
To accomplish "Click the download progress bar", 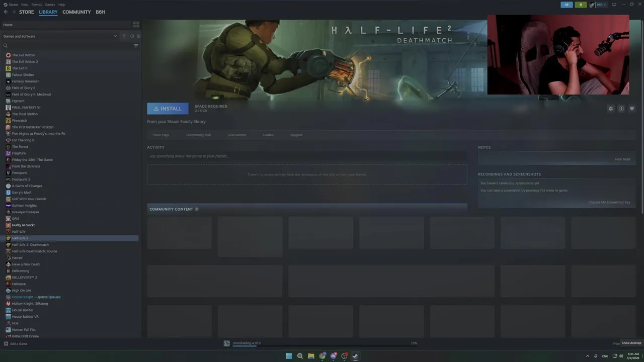I will pyautogui.click(x=325, y=346).
